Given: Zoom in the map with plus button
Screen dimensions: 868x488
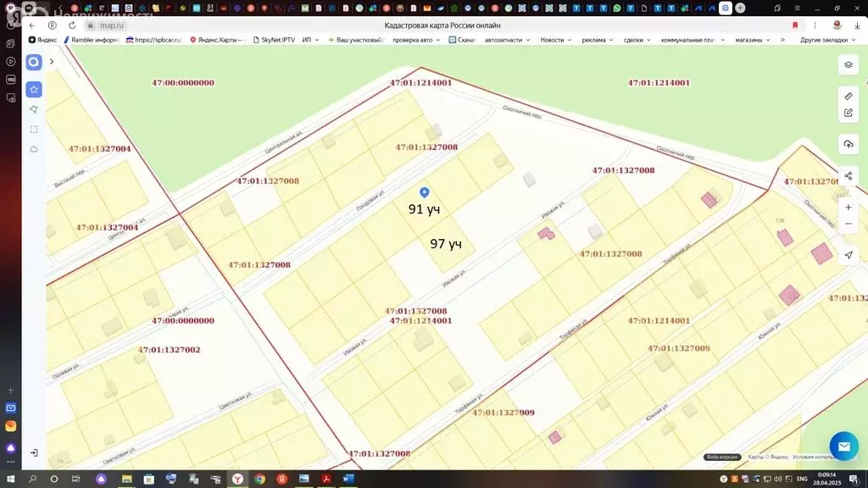Looking at the screenshot, I should click(x=848, y=208).
